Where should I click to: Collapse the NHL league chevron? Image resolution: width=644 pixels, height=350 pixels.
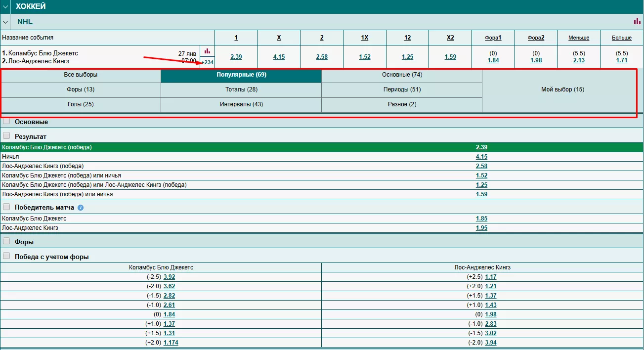[5, 22]
